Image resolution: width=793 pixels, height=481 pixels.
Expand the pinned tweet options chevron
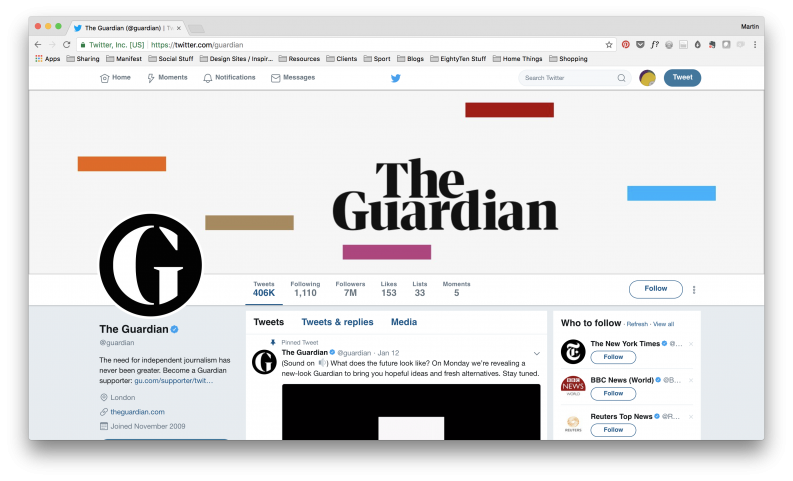coord(537,353)
